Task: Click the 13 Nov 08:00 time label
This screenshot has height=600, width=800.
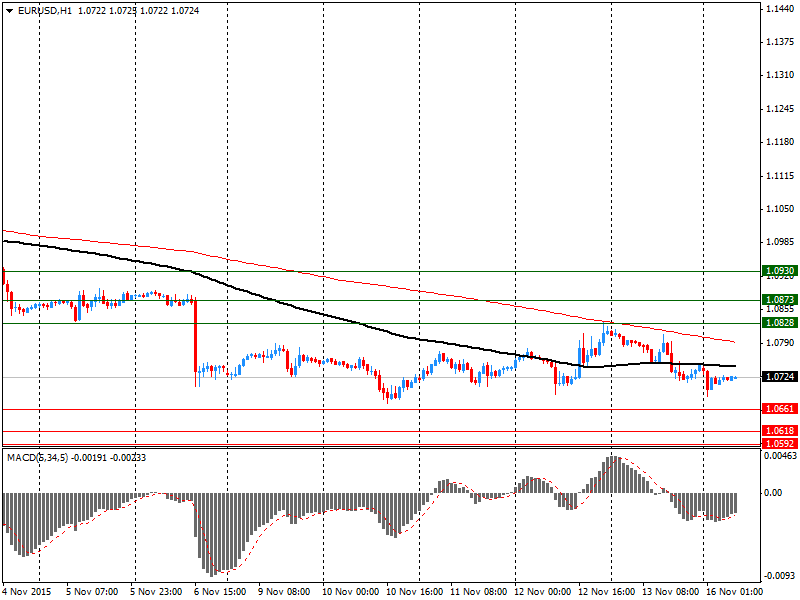Action: pyautogui.click(x=670, y=592)
